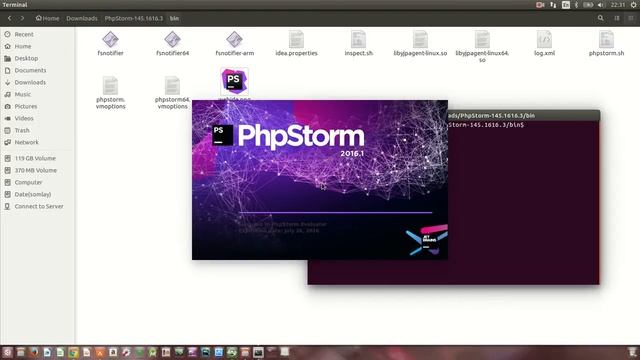This screenshot has height=360, width=640.
Task: Click the PhpStorm splash loading progress bar
Action: coord(335,213)
